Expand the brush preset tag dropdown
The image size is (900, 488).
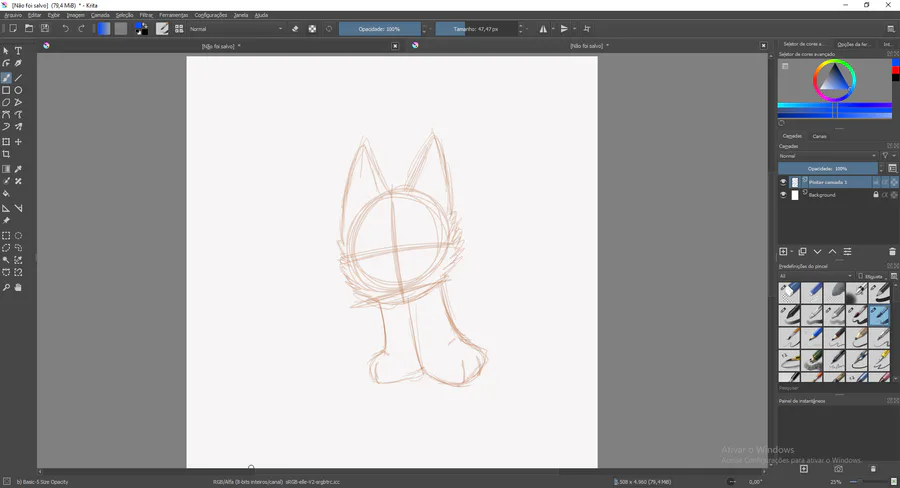(816, 276)
